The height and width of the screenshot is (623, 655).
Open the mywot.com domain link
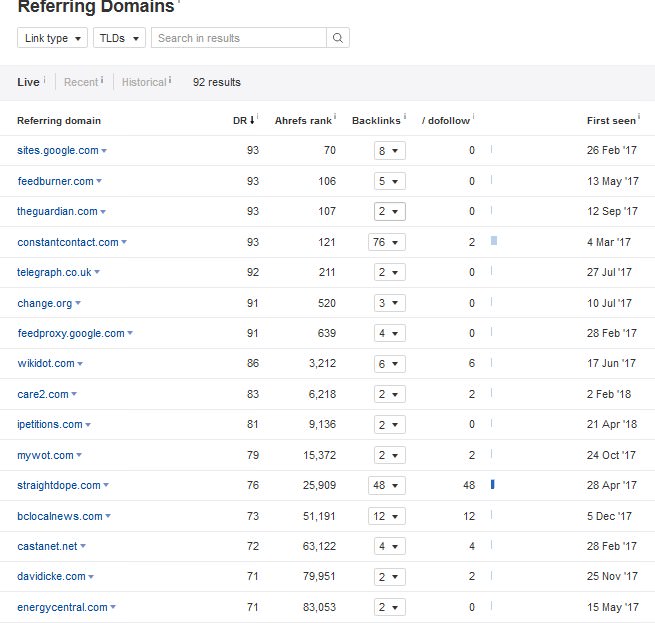[45, 455]
